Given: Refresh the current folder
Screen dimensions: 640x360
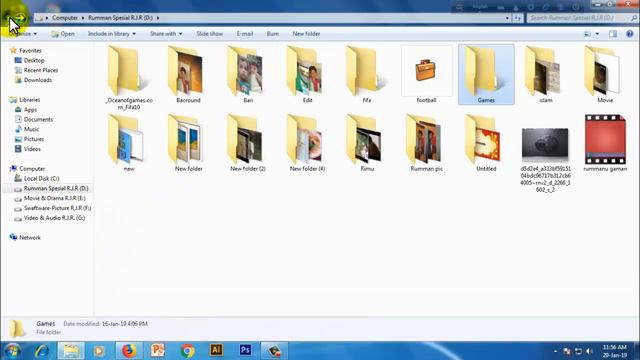Looking at the screenshot, I should point(518,18).
